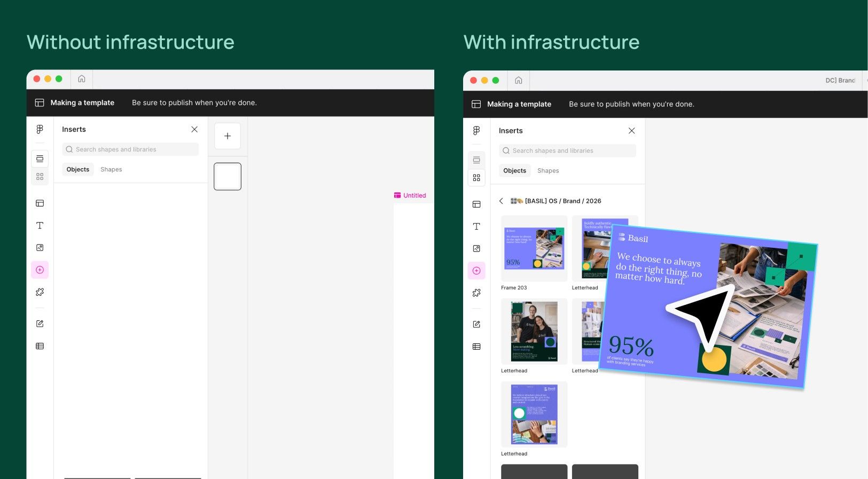
Task: Switch to Shapes tab in the right window
Action: (x=548, y=170)
